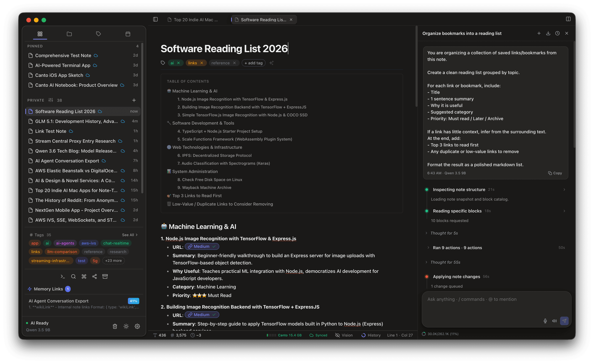
Task: Open AI chat history clock icon
Action: [x=557, y=33]
